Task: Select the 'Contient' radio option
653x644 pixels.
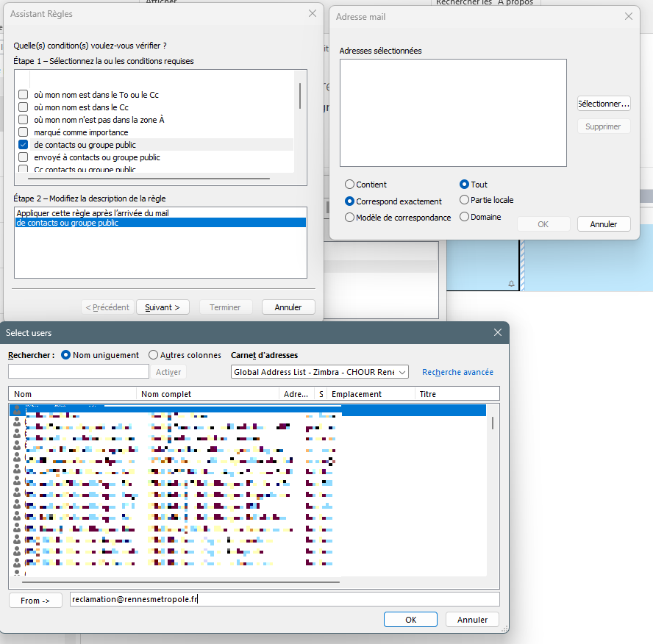Action: click(x=350, y=185)
